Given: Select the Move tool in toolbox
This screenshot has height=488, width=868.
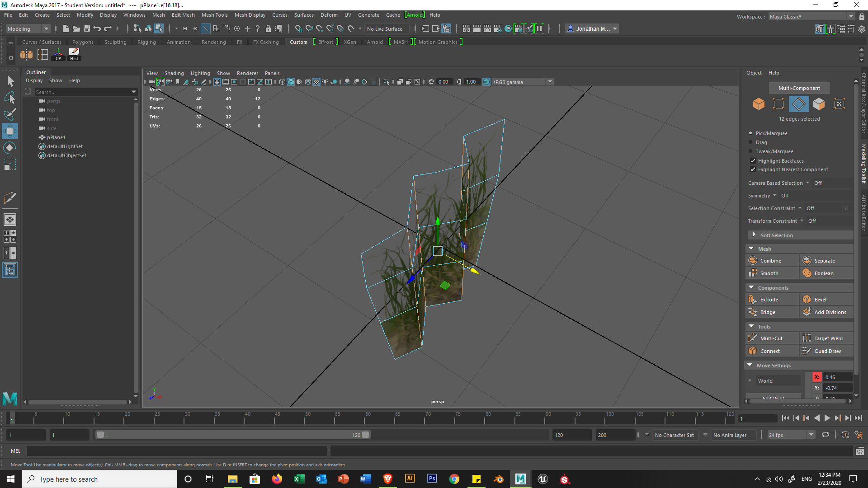Looking at the screenshot, I should tap(10, 131).
